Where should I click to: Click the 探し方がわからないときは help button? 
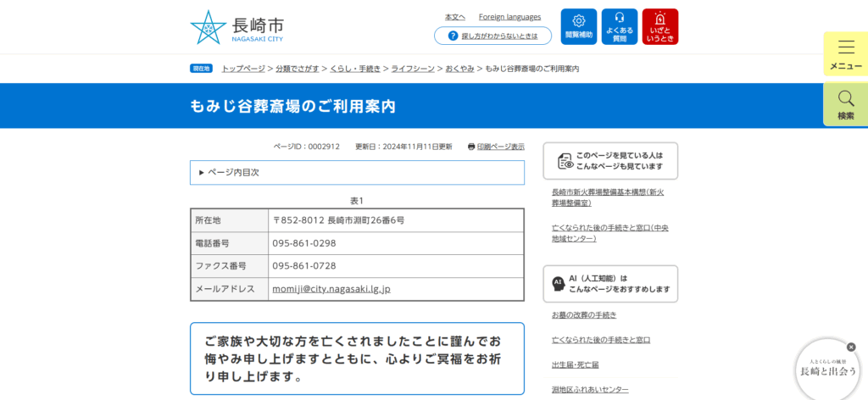(492, 36)
